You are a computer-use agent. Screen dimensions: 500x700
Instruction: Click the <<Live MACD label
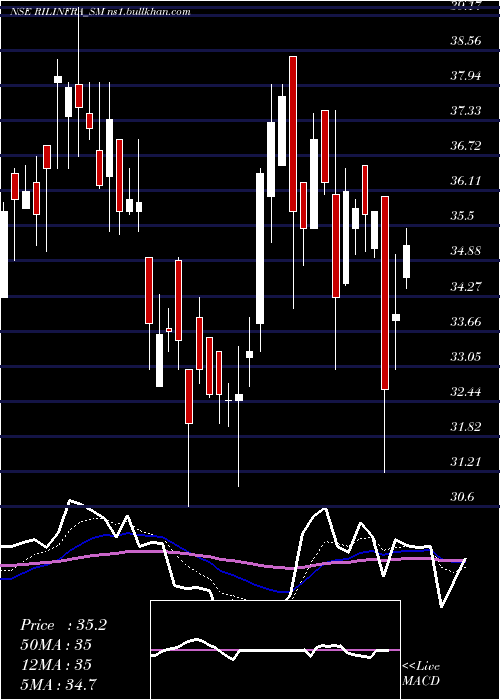421,673
